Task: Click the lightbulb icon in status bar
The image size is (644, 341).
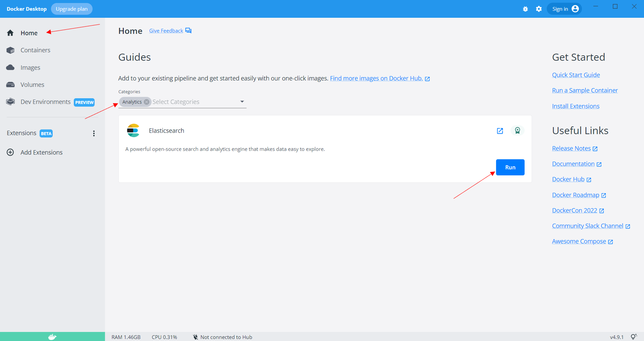Action: [634, 337]
